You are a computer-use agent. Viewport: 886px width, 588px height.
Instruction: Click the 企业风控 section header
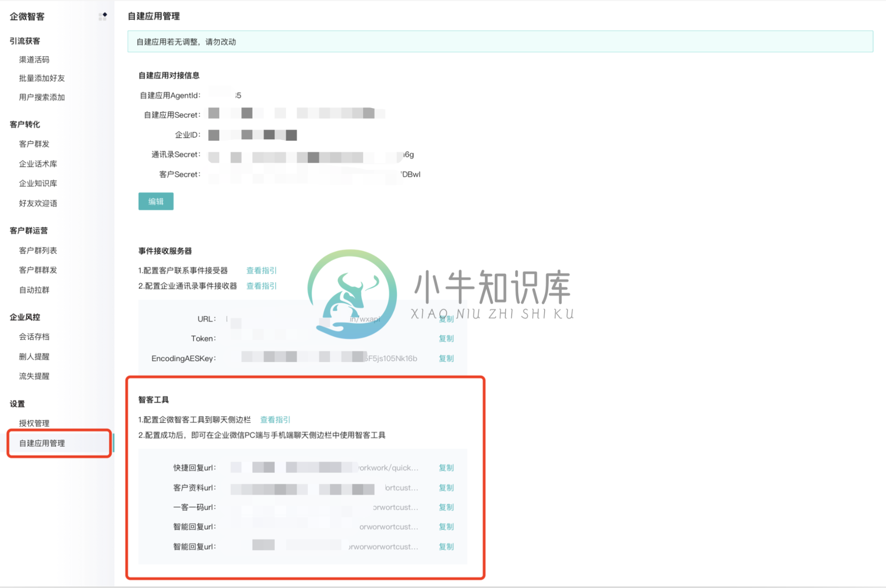[x=25, y=317]
